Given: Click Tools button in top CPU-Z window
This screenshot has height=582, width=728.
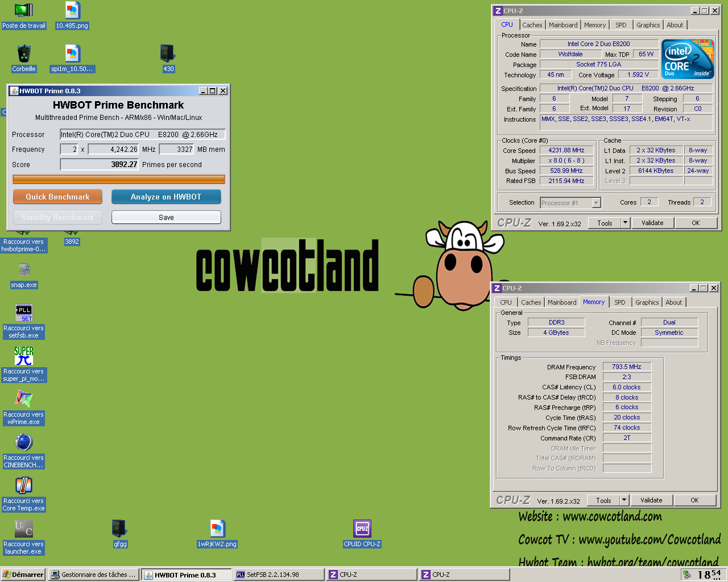Looking at the screenshot, I should click(x=605, y=223).
